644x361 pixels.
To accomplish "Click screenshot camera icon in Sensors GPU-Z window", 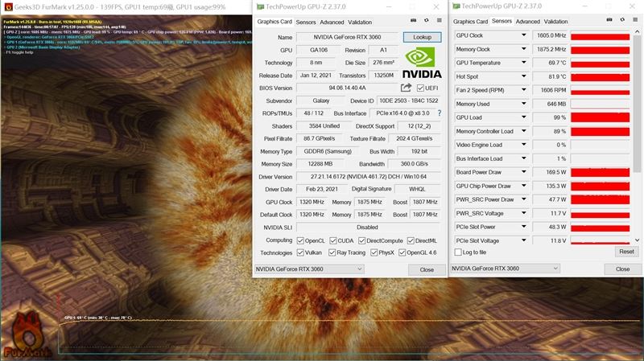I will pos(609,19).
